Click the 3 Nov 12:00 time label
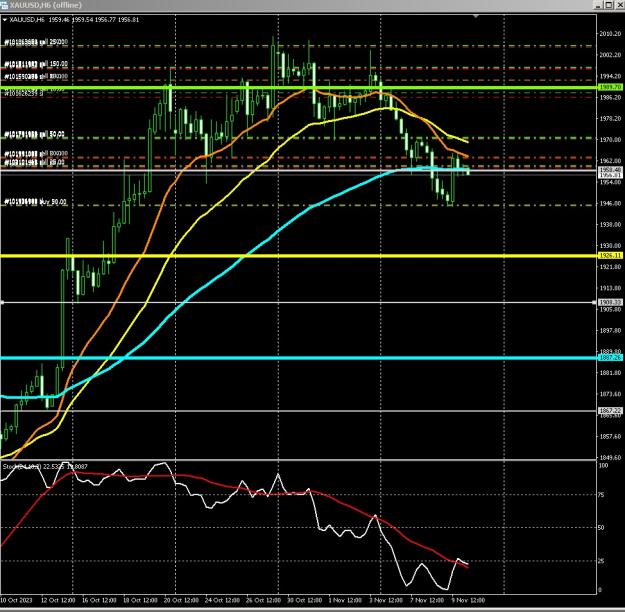The image size is (625, 612). click(x=385, y=600)
